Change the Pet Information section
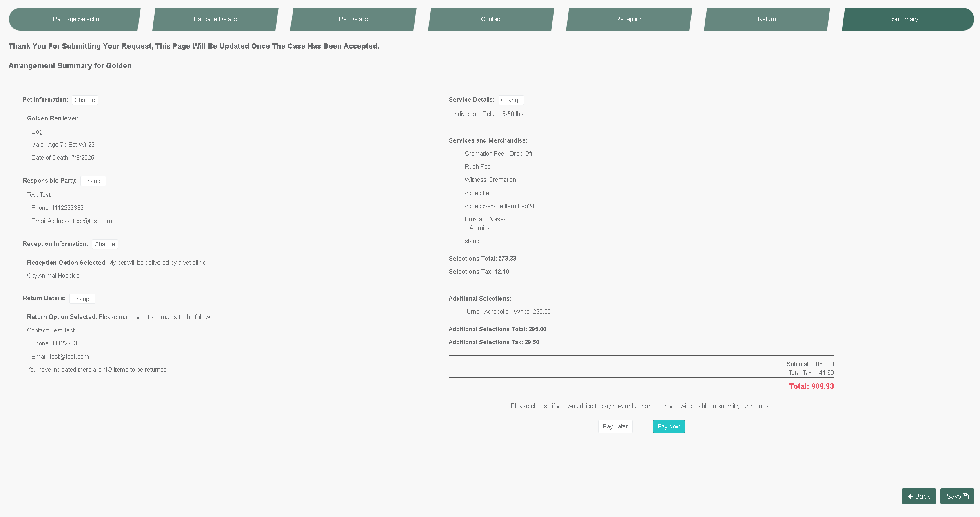This screenshot has width=980, height=517. pyautogui.click(x=84, y=100)
